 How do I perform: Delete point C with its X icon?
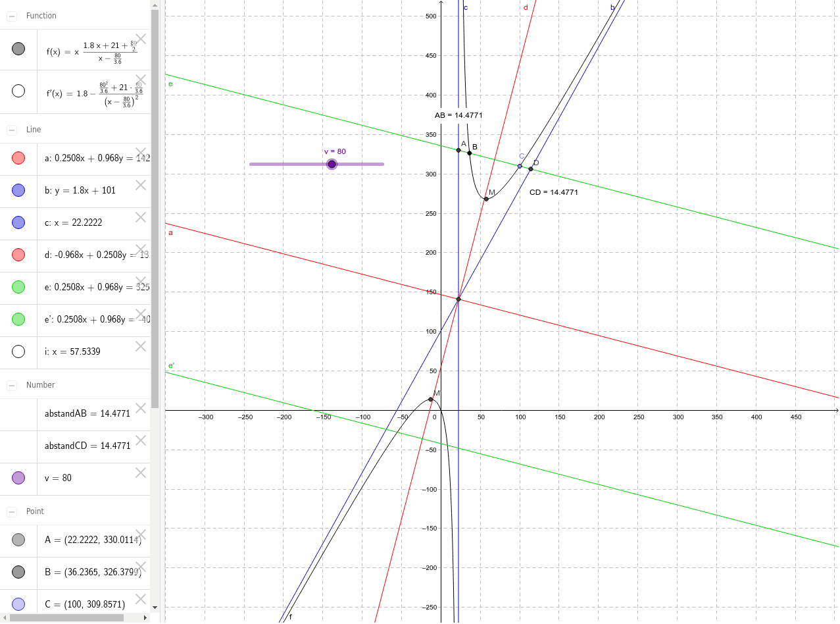coord(140,599)
